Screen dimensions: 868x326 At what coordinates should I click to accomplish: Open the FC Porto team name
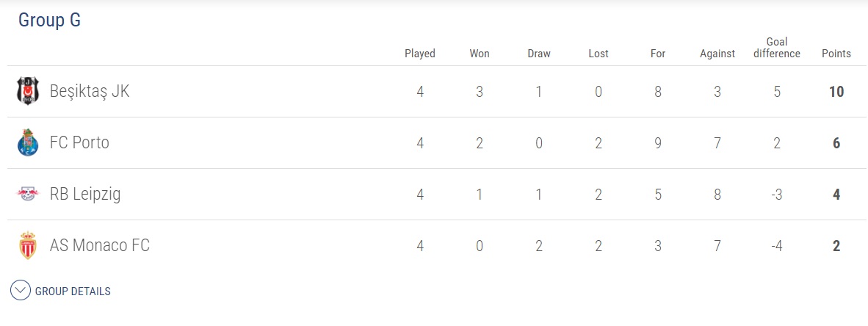80,142
